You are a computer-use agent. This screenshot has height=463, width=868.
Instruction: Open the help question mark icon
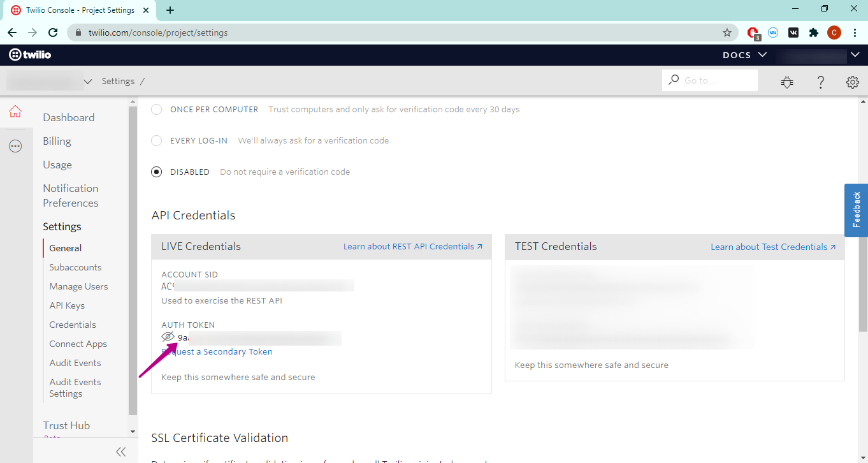click(821, 82)
